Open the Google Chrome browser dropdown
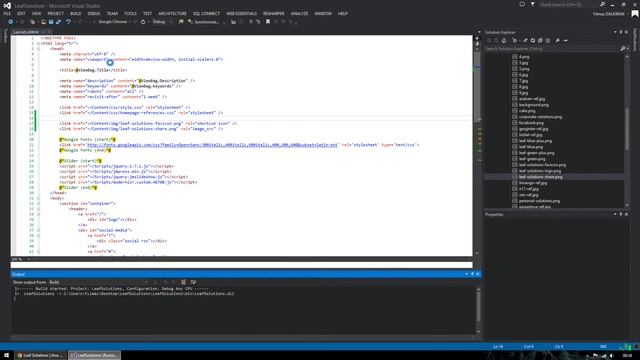The image size is (640, 360). (130, 22)
